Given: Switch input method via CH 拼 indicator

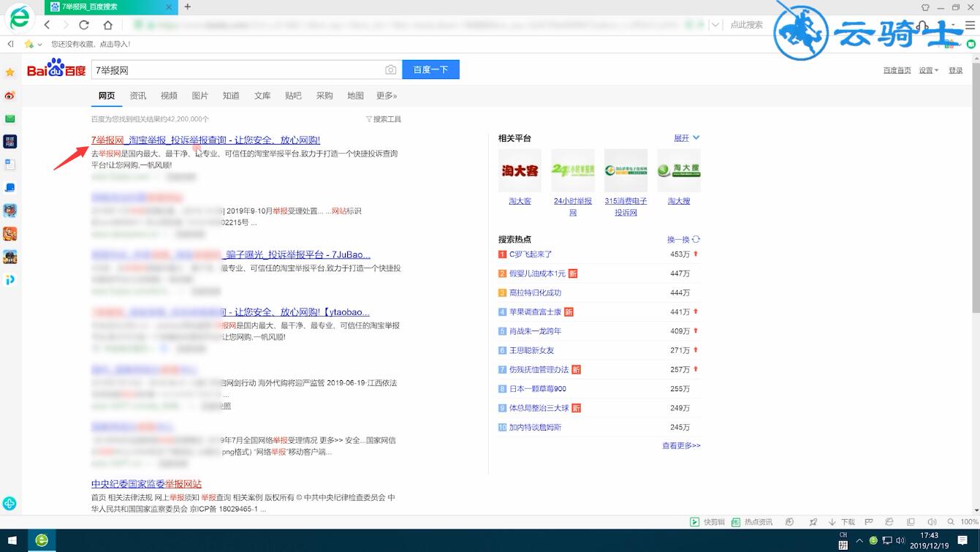Looking at the screenshot, I should click(843, 540).
